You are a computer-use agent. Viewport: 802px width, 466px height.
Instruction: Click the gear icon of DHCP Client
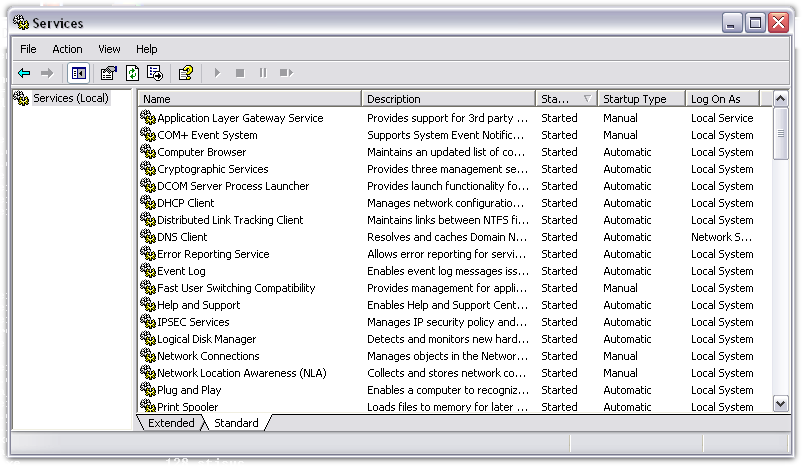tap(148, 203)
